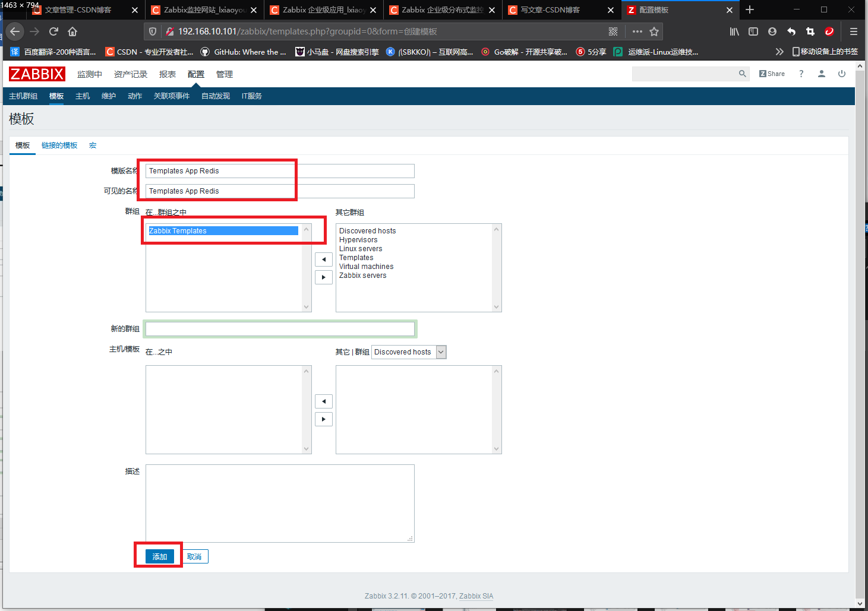Close the 配置模板 browser tab

pyautogui.click(x=730, y=10)
